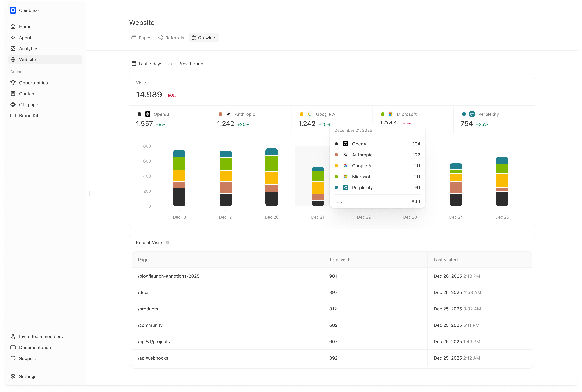Click the Settings gear icon
Screen dimensions: 582x392
[x=13, y=376]
